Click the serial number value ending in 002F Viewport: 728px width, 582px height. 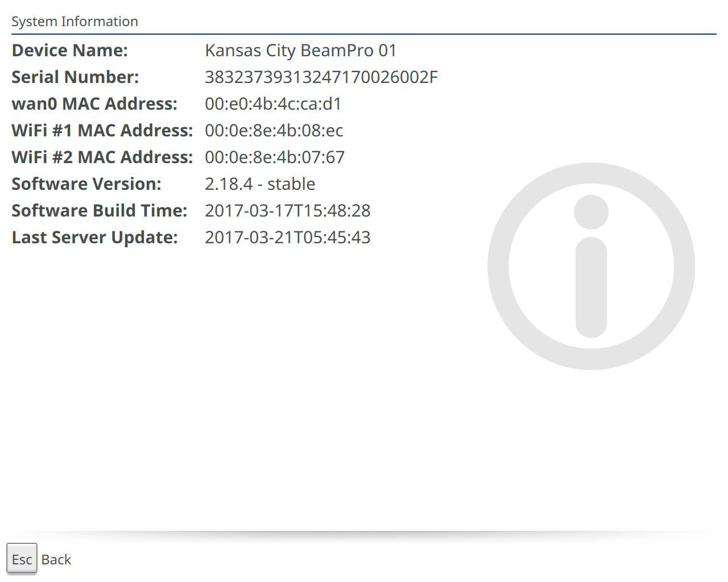coord(321,77)
